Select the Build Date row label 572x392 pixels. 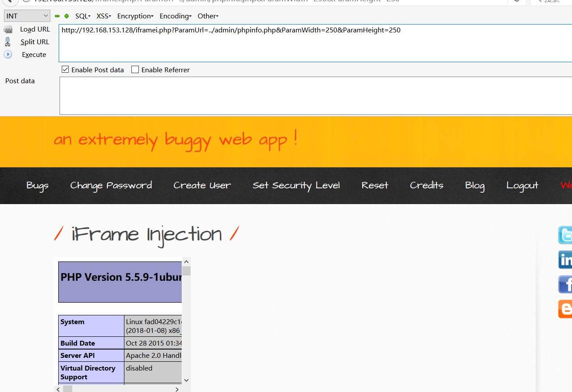pos(78,343)
